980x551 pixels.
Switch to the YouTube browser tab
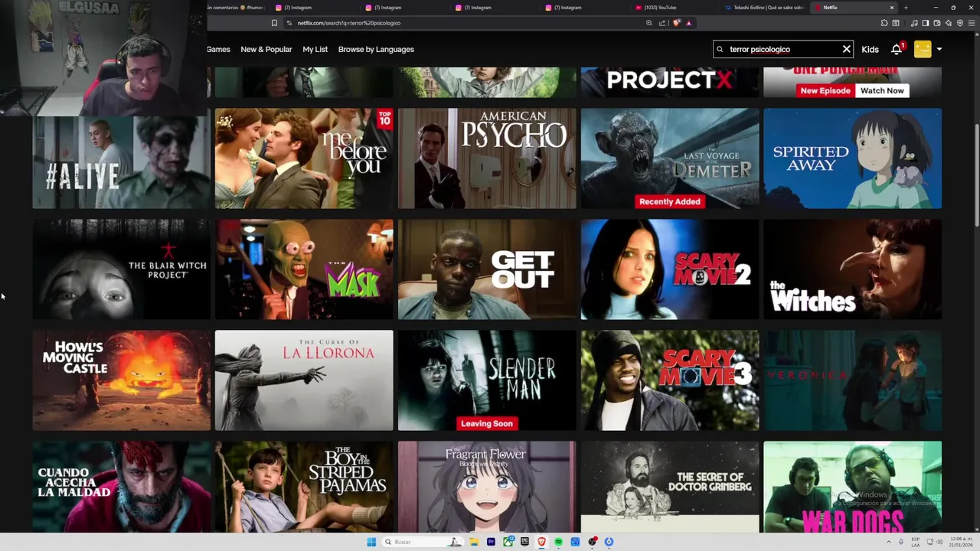click(672, 8)
